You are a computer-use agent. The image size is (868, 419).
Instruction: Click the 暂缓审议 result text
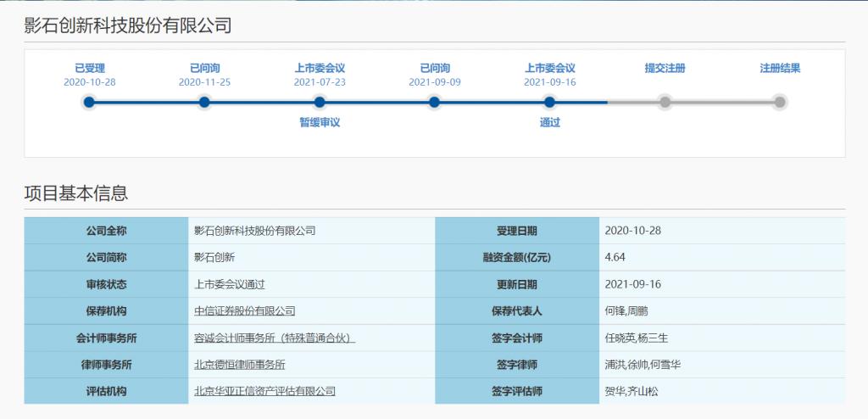point(320,122)
